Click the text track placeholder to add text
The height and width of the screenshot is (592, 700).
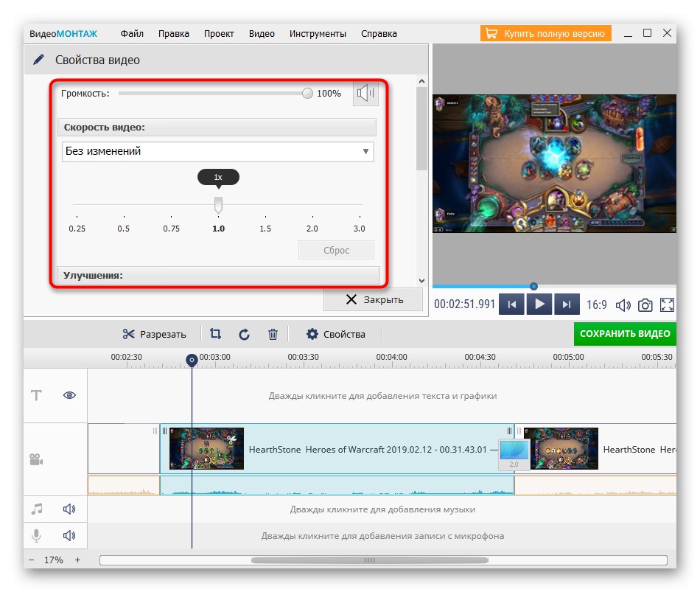382,396
